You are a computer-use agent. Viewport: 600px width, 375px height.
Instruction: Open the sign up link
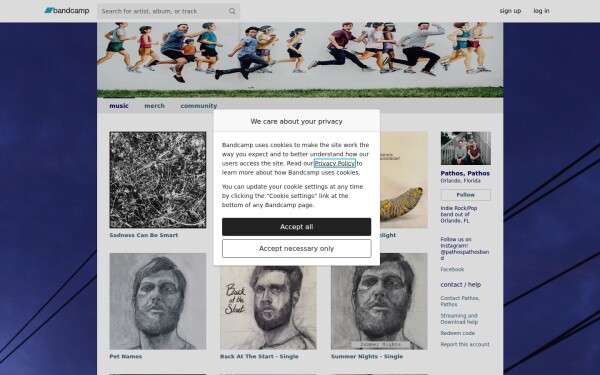point(510,11)
